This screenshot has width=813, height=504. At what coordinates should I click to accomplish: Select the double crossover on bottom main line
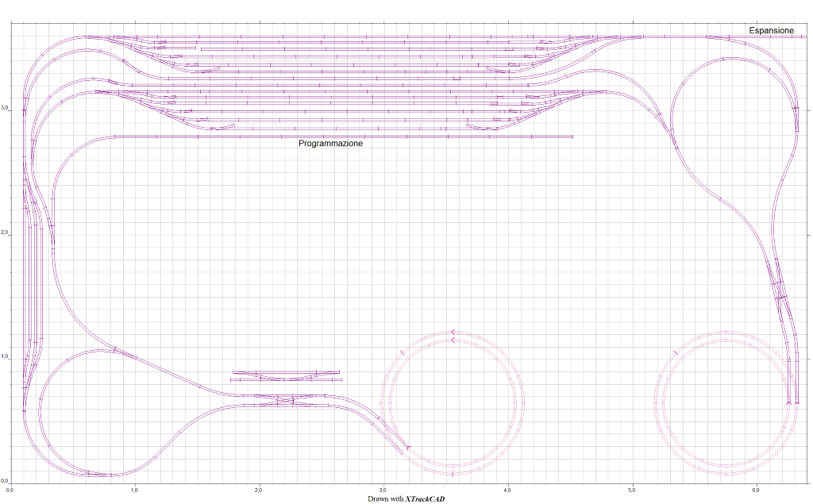284,400
